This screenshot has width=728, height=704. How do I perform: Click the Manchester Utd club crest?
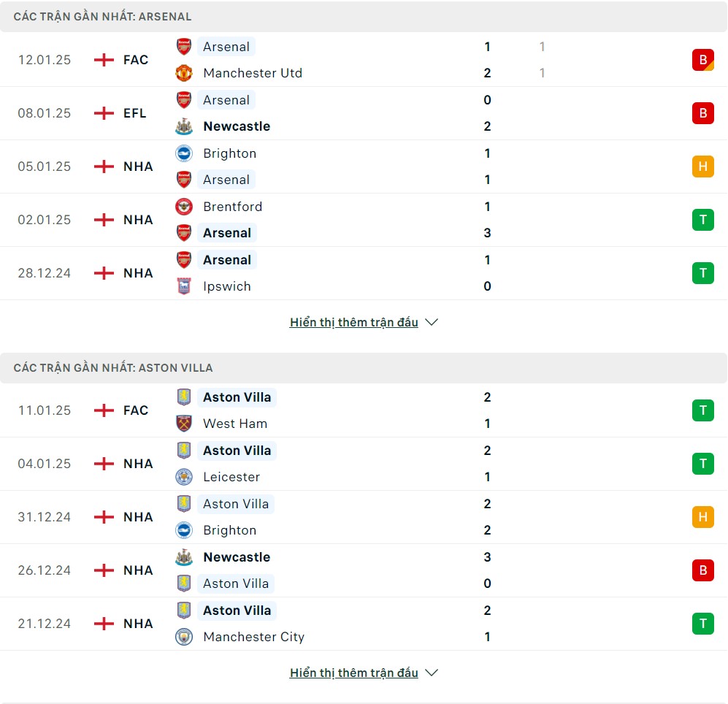coord(184,73)
